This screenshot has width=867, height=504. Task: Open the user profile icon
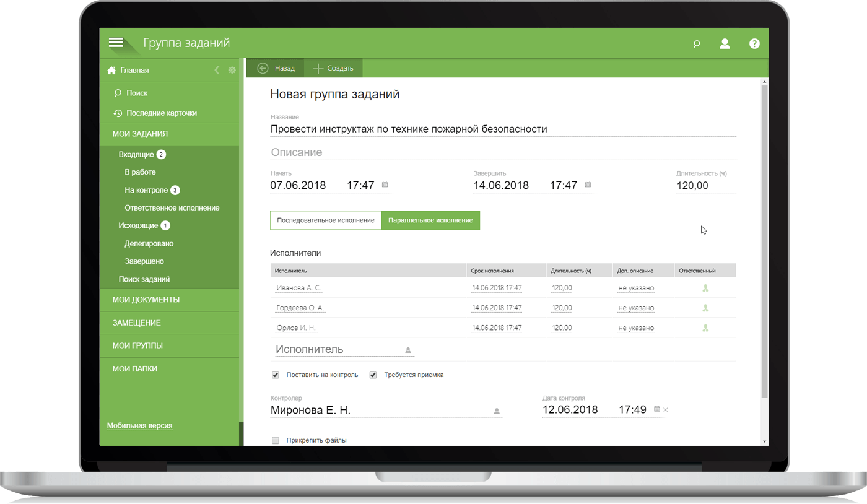coord(725,43)
